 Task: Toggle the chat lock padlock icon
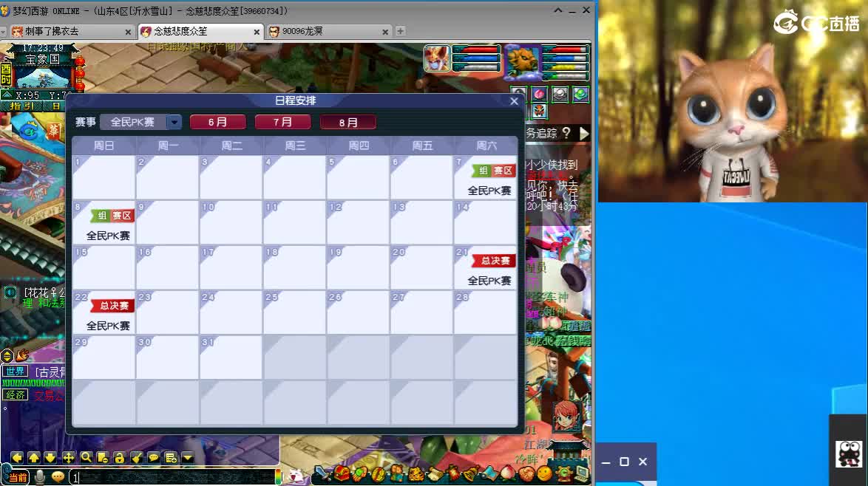point(120,457)
